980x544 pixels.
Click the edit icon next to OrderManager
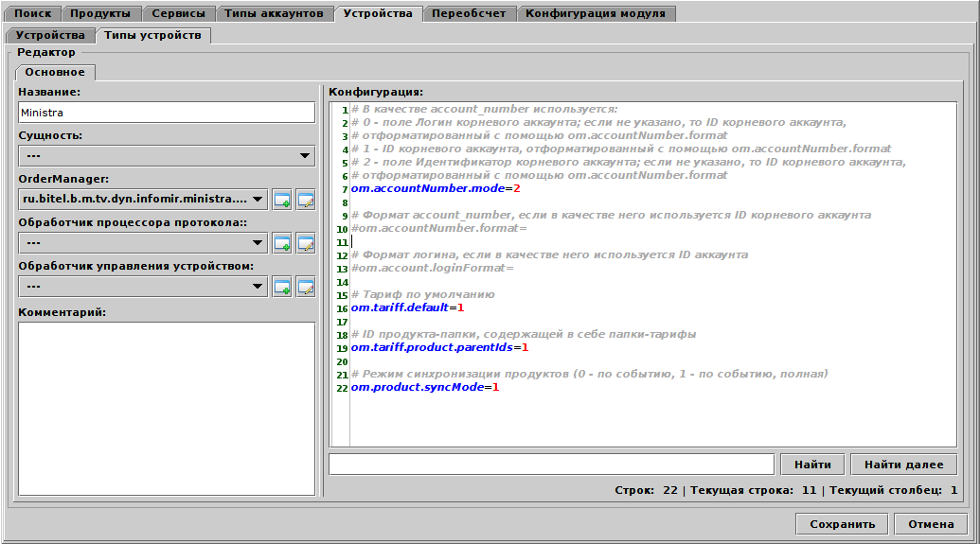pos(305,200)
